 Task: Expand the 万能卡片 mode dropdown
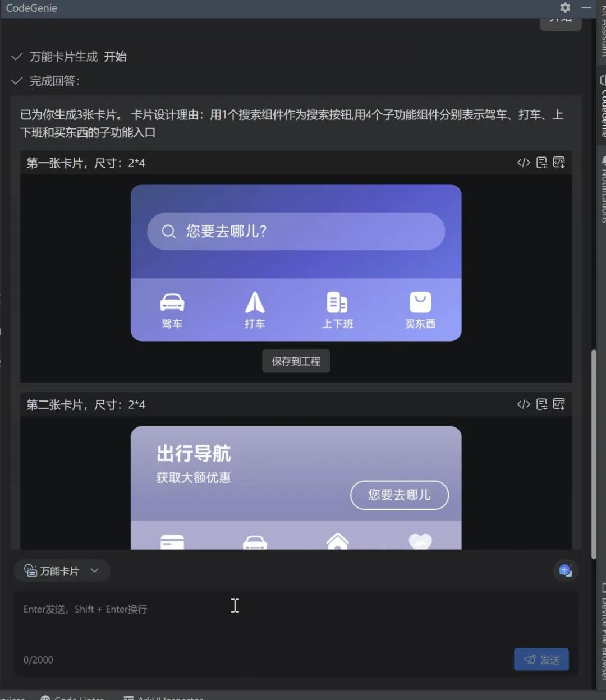point(95,570)
